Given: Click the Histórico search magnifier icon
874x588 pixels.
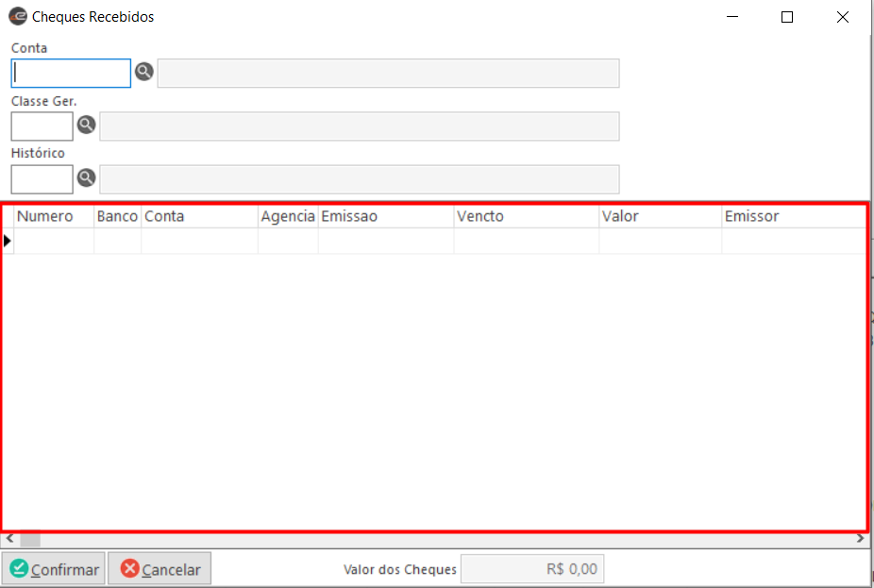Looking at the screenshot, I should pyautogui.click(x=86, y=177).
